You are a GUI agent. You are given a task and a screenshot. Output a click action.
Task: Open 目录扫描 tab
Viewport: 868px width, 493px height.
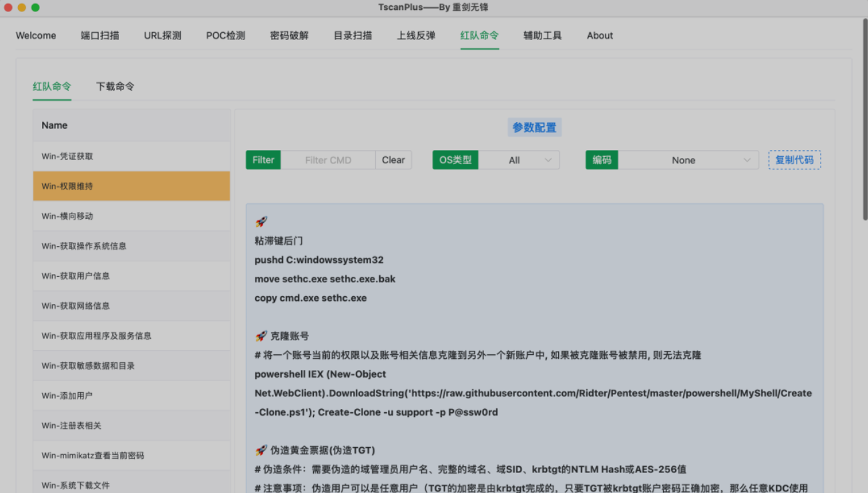tap(353, 35)
